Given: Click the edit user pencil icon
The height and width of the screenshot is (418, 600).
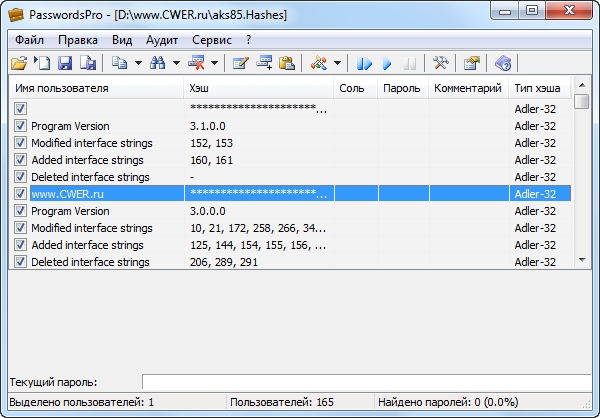Looking at the screenshot, I should pyautogui.click(x=240, y=63).
